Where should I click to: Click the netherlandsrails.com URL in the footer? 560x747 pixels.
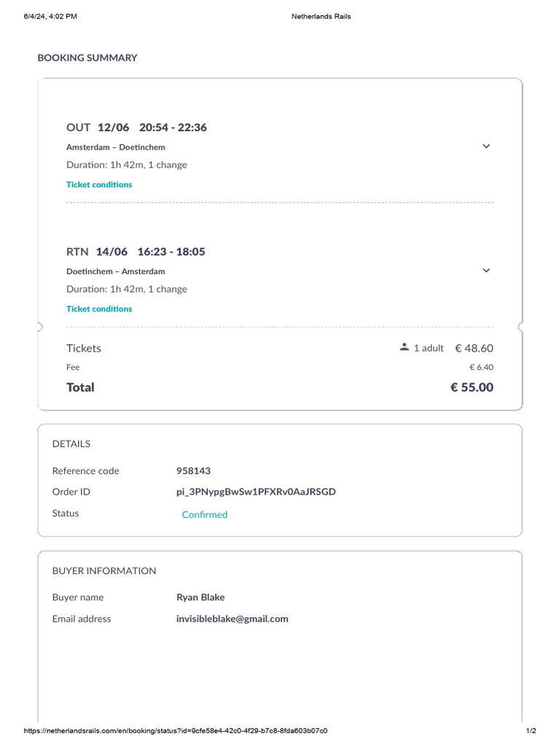[x=176, y=731]
